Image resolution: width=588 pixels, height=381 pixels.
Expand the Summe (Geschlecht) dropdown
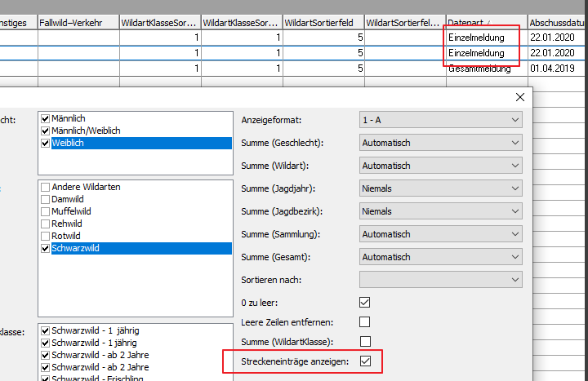click(440, 143)
